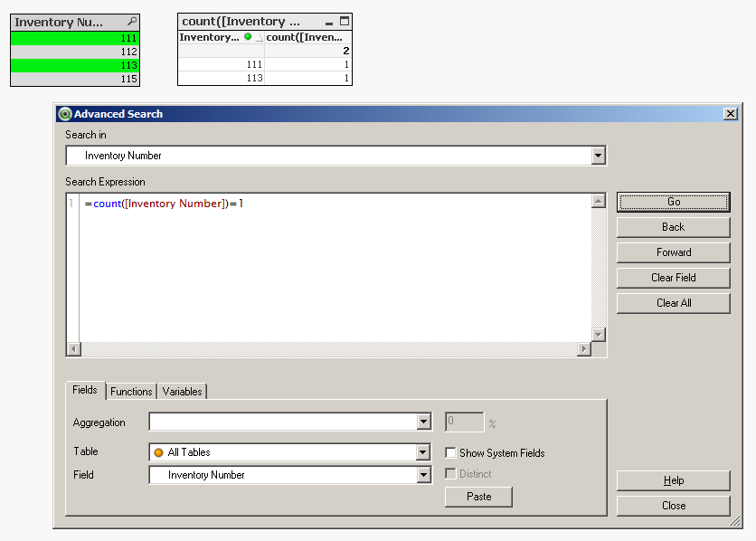The image size is (756, 541).
Task: Click the Clear Field button
Action: pos(673,278)
